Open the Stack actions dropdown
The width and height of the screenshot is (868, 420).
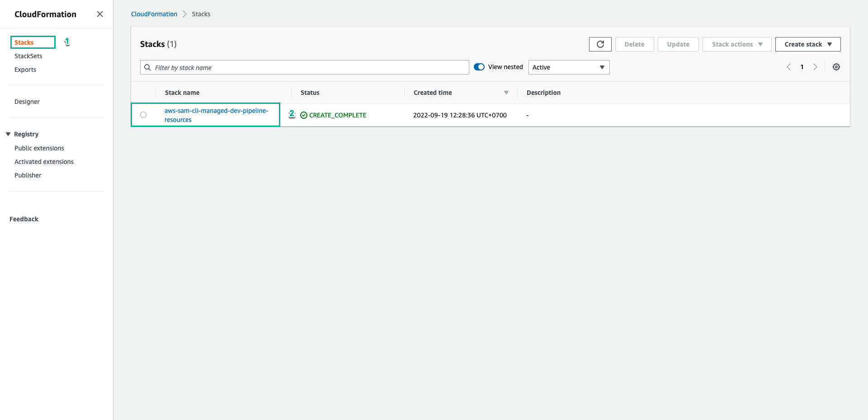point(736,44)
